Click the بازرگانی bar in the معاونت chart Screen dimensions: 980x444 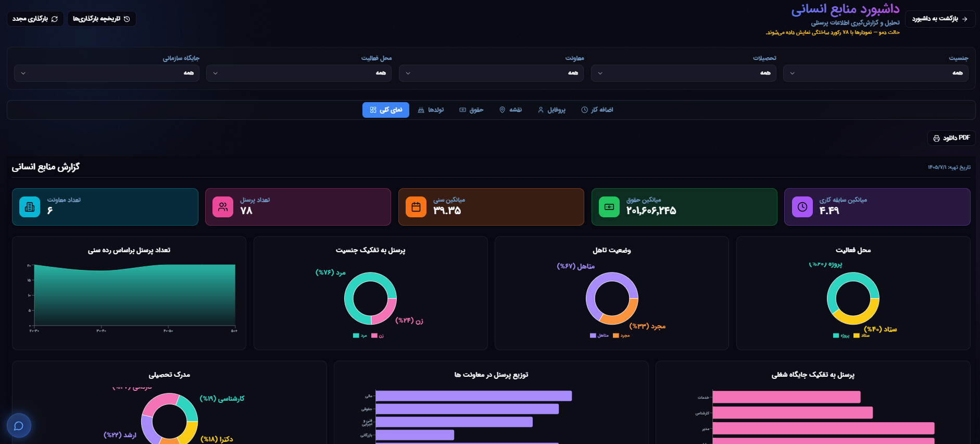(415, 435)
